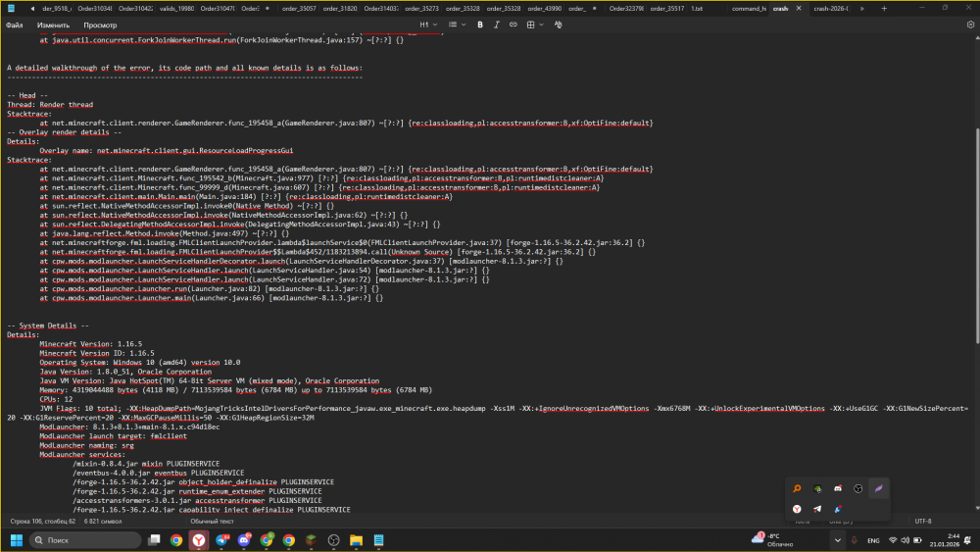The width and height of the screenshot is (980, 552).
Task: Click the purple feather icon in tray popup
Action: [x=879, y=489]
